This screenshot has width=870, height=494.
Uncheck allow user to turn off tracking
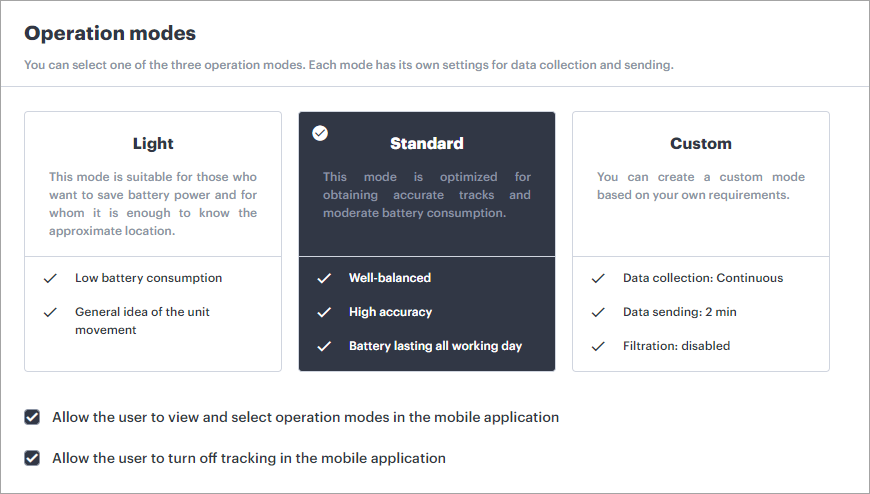[x=33, y=458]
